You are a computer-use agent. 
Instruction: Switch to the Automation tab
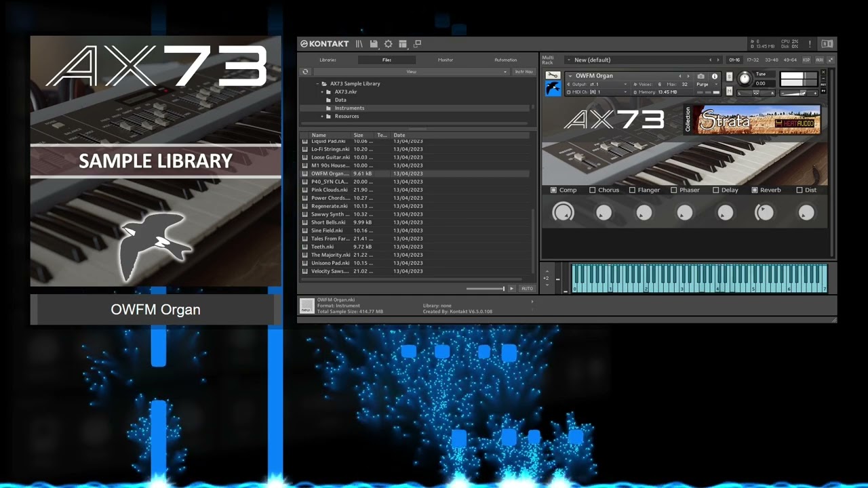click(505, 60)
